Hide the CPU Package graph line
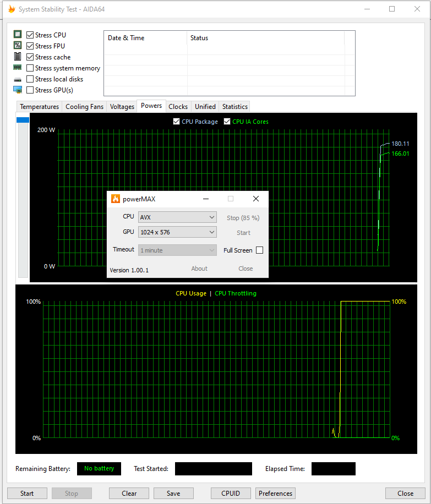This screenshot has height=504, width=431. coord(176,121)
